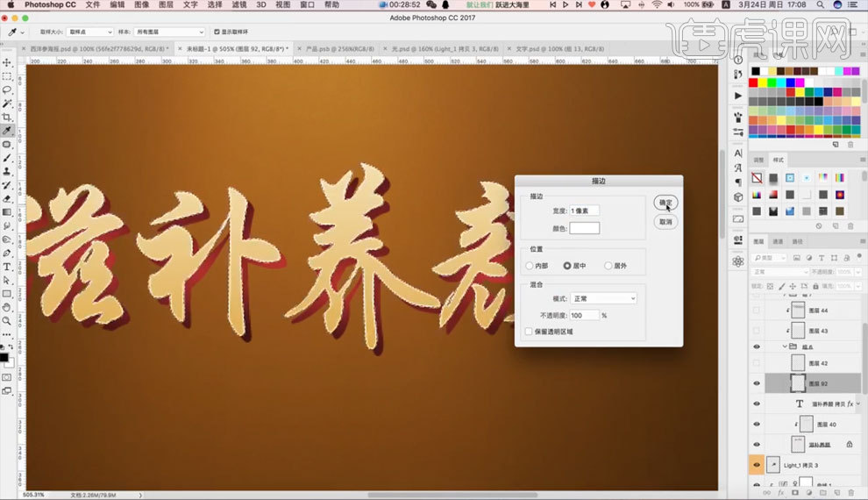Switch to the 通道 panel tab

pyautogui.click(x=778, y=241)
